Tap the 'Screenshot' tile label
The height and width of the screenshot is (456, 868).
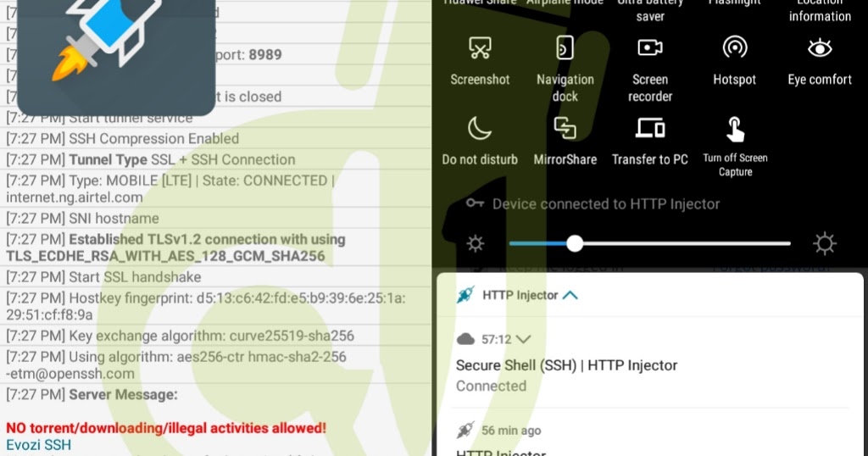click(x=480, y=80)
